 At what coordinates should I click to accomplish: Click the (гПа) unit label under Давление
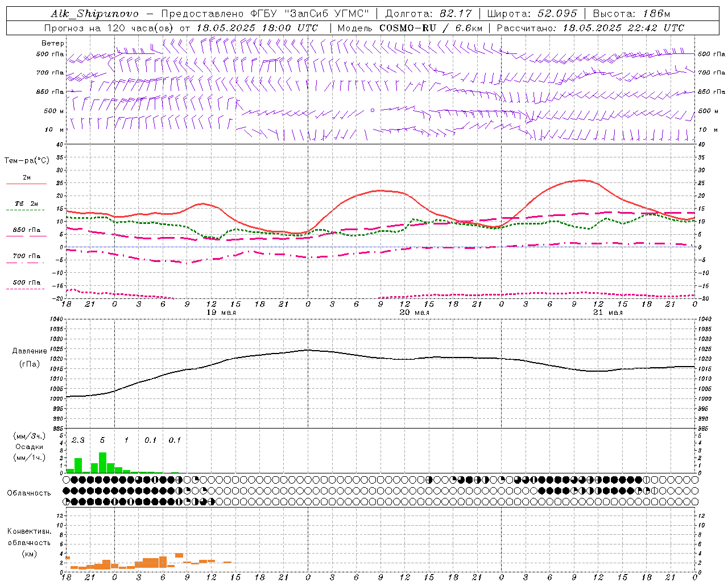tap(30, 364)
